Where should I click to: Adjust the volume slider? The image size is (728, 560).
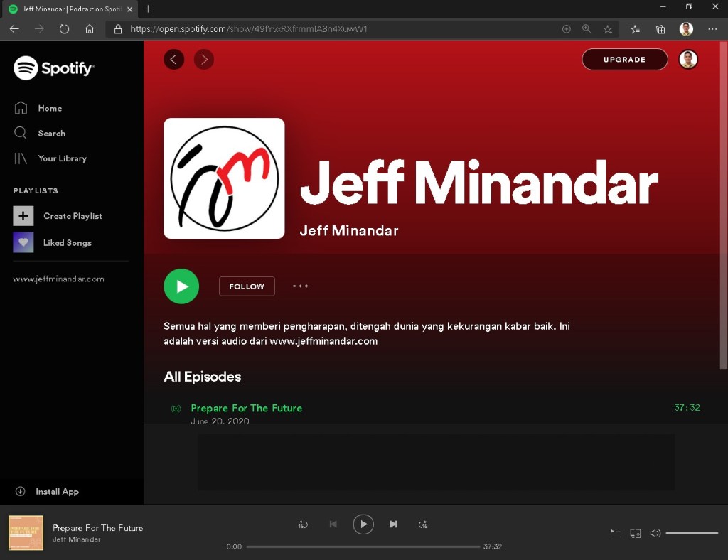pyautogui.click(x=692, y=533)
